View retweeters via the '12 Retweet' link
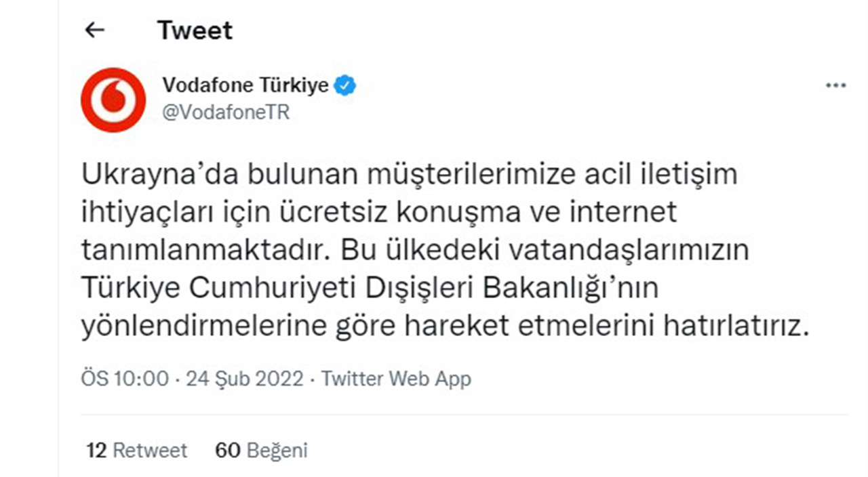This screenshot has height=477, width=868. pyautogui.click(x=135, y=449)
